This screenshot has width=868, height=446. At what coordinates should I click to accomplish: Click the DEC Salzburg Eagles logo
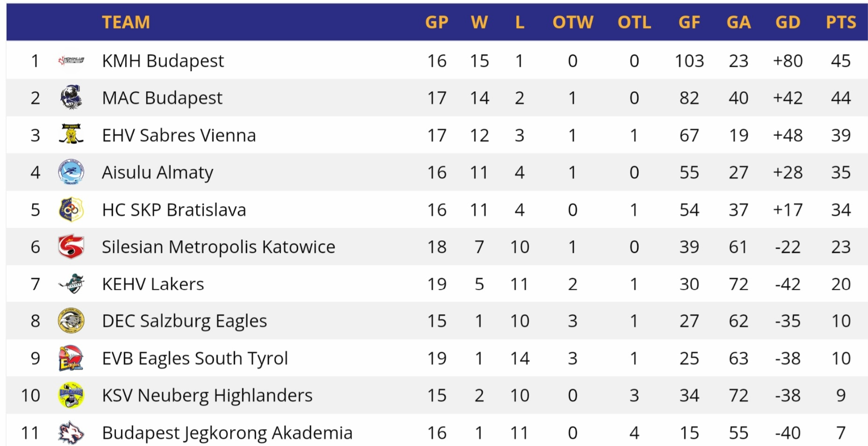point(71,321)
